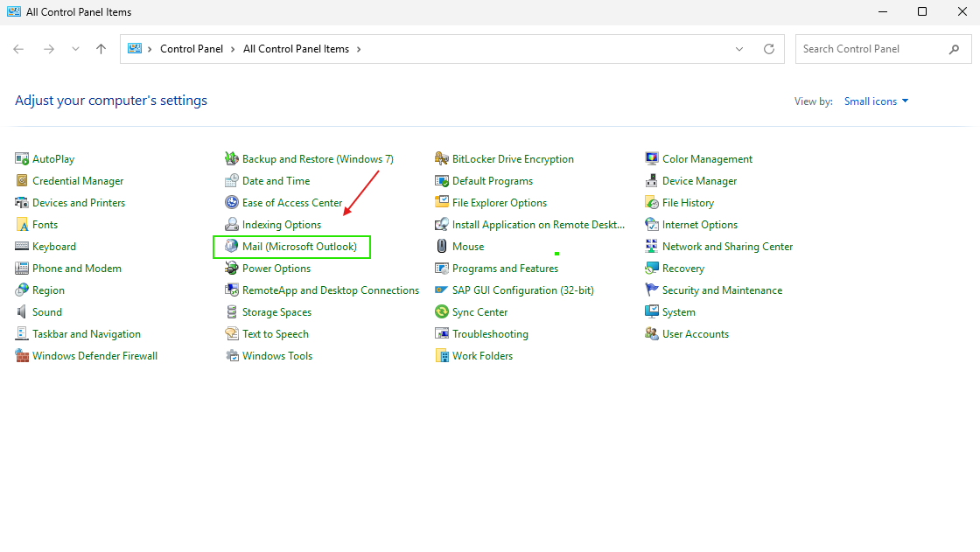Open the Programs and Features link
The height and width of the screenshot is (552, 980).
(x=505, y=269)
